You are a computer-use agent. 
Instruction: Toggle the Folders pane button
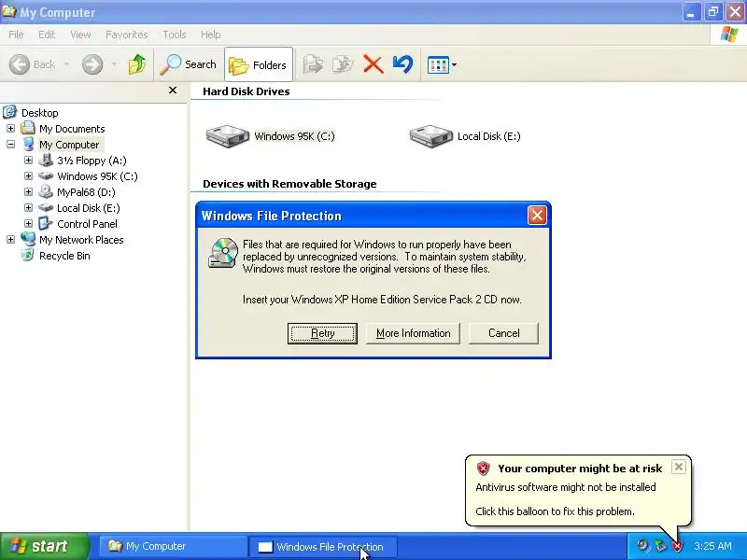[x=259, y=64]
